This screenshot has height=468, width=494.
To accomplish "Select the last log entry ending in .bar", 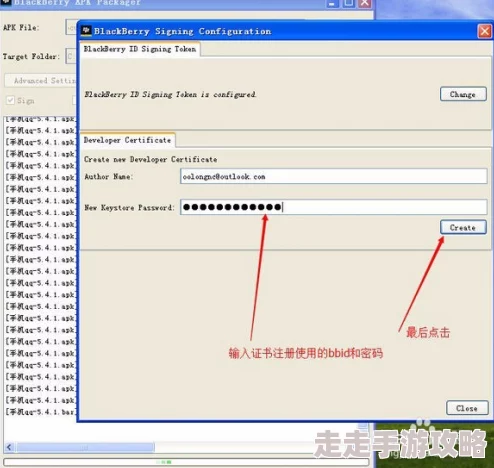I will (x=41, y=412).
